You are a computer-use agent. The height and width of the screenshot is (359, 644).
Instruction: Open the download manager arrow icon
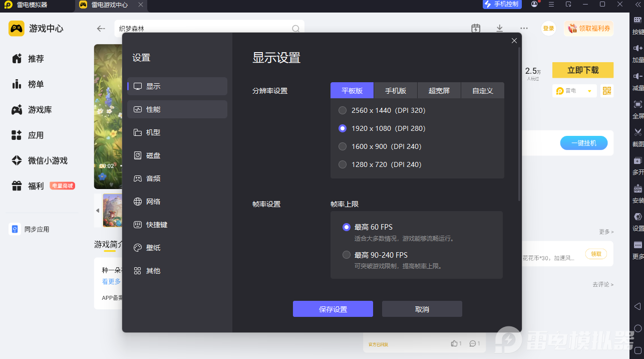499,29
